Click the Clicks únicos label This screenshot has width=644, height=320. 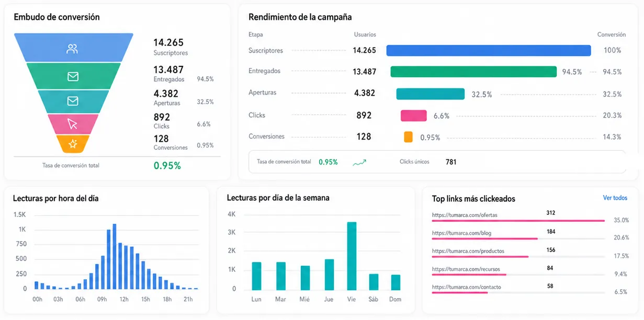tap(414, 162)
